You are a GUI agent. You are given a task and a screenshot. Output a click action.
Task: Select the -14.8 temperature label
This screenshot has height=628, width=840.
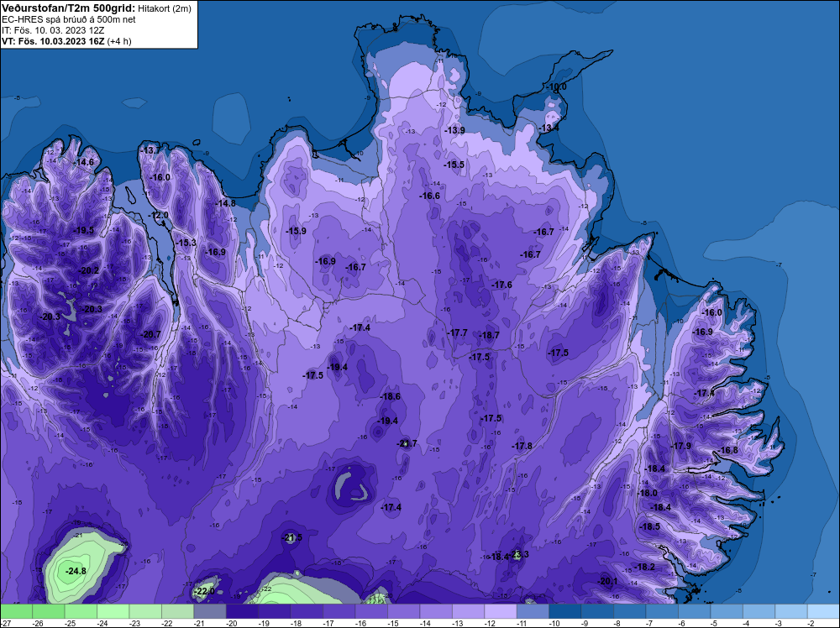(225, 203)
